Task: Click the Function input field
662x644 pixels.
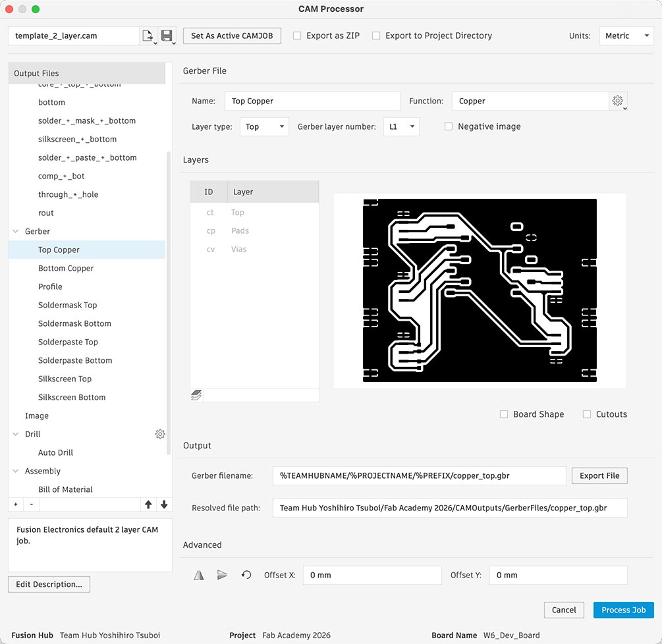Action: (530, 101)
